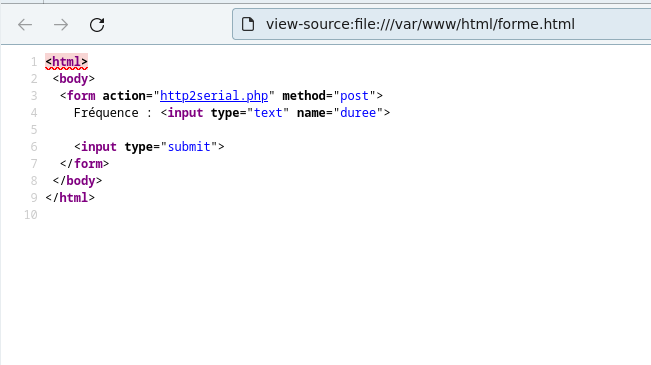
Task: Click the closing </form> tag
Action: 84,164
